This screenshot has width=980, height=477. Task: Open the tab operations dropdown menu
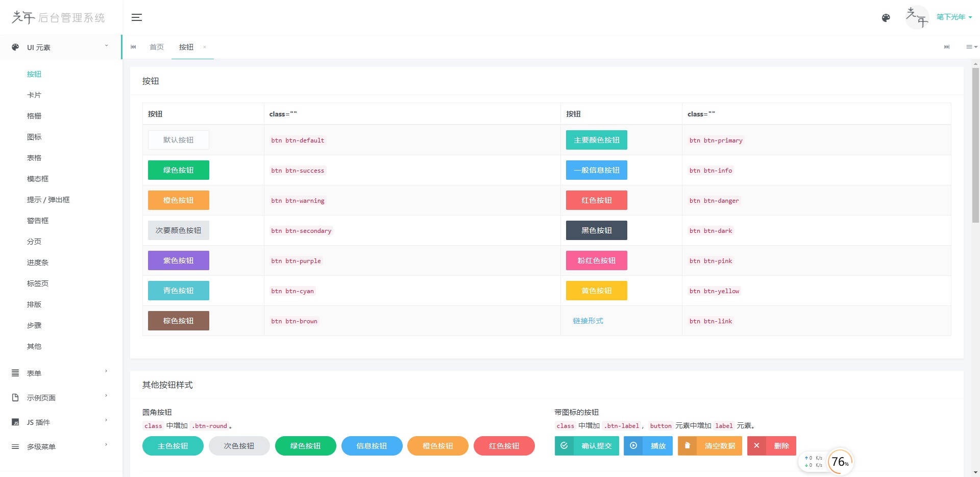click(971, 47)
